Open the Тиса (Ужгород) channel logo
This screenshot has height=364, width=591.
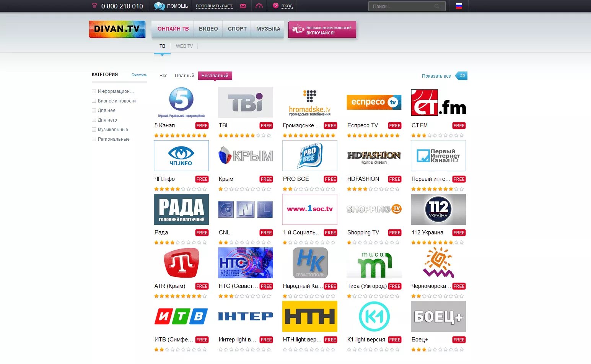point(374,263)
